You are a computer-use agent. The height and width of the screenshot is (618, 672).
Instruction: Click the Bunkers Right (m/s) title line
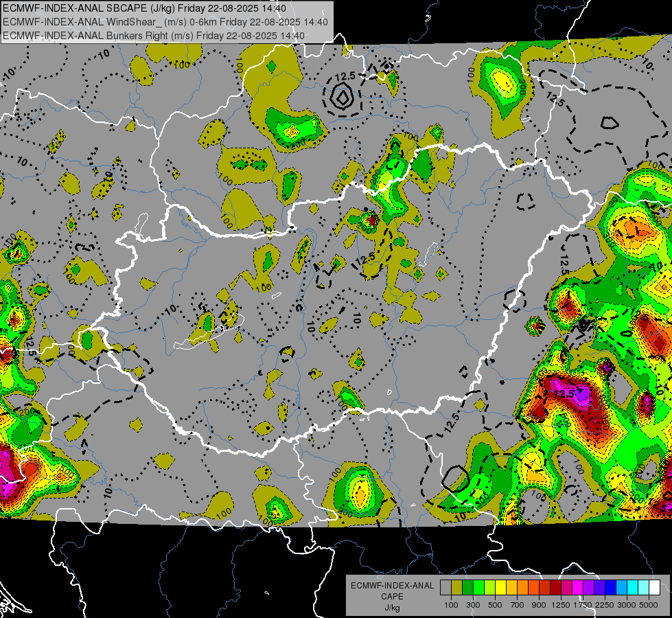pyautogui.click(x=154, y=36)
